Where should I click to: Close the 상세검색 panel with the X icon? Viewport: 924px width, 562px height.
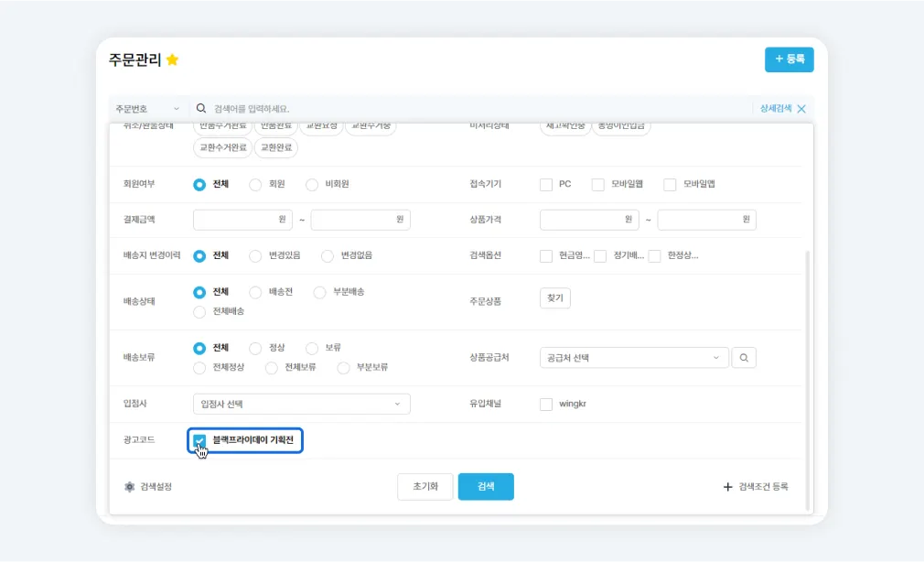pos(801,109)
